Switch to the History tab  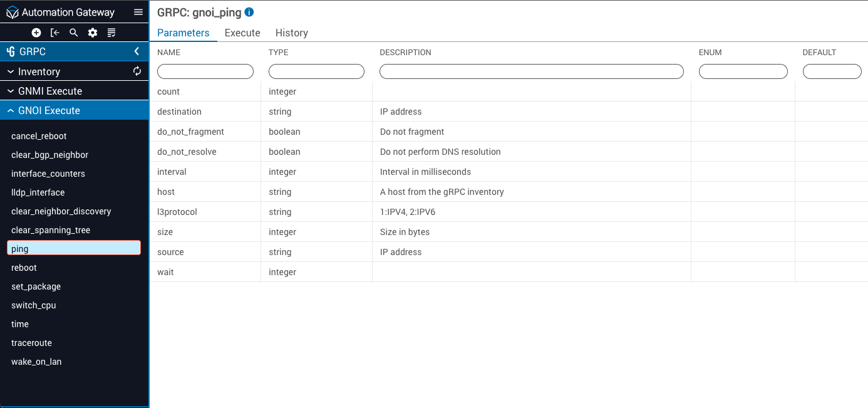292,33
